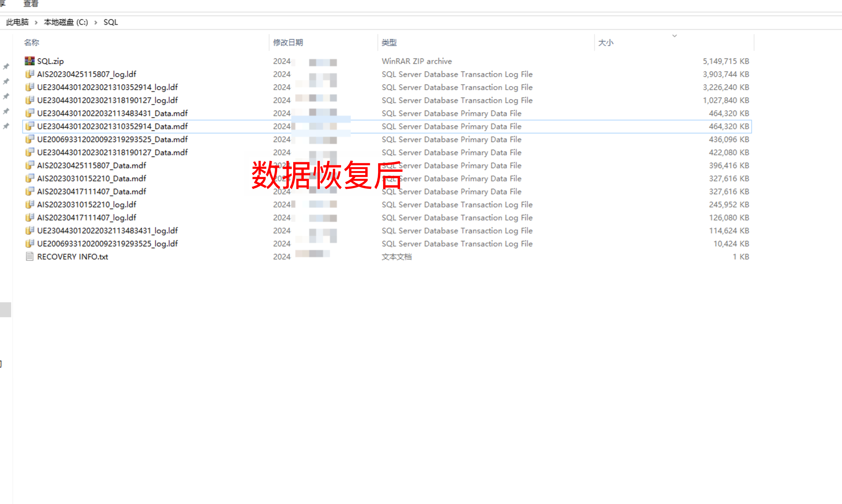Open the 查看 ribbon tab
The width and height of the screenshot is (842, 504).
click(31, 4)
